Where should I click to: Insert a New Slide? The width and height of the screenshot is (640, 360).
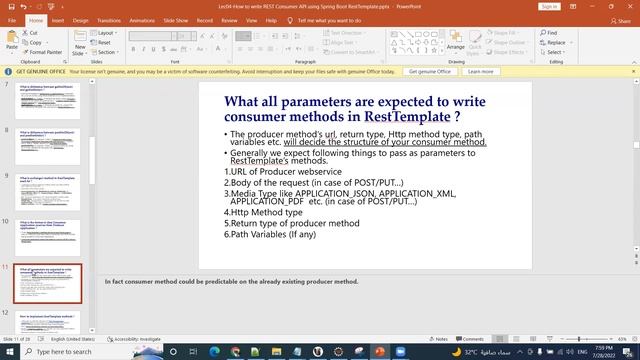click(80, 43)
